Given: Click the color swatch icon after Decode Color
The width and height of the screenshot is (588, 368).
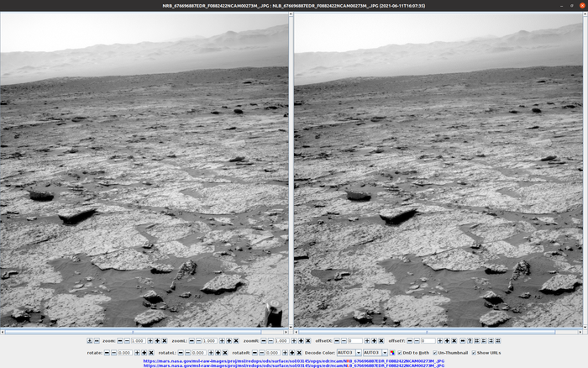Looking at the screenshot, I should click(x=391, y=353).
